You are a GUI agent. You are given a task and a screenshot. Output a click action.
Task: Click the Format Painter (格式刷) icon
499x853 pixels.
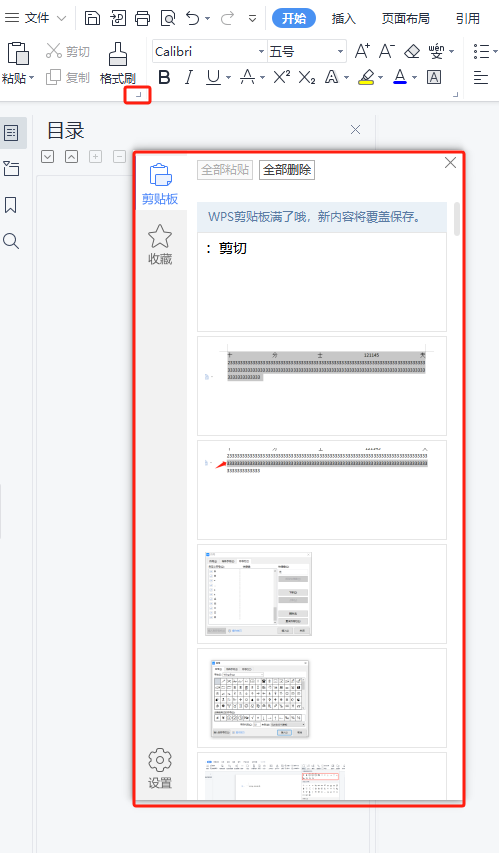pyautogui.click(x=118, y=54)
